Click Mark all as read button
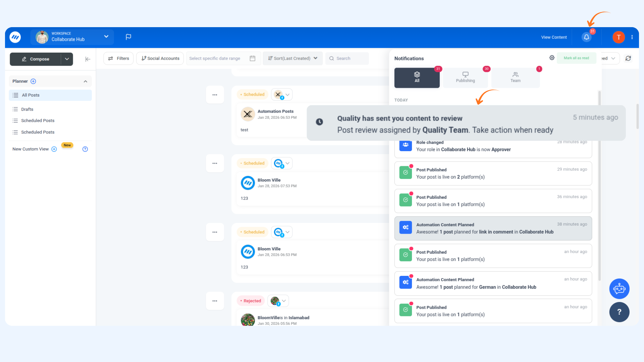The image size is (644, 362). (x=576, y=58)
